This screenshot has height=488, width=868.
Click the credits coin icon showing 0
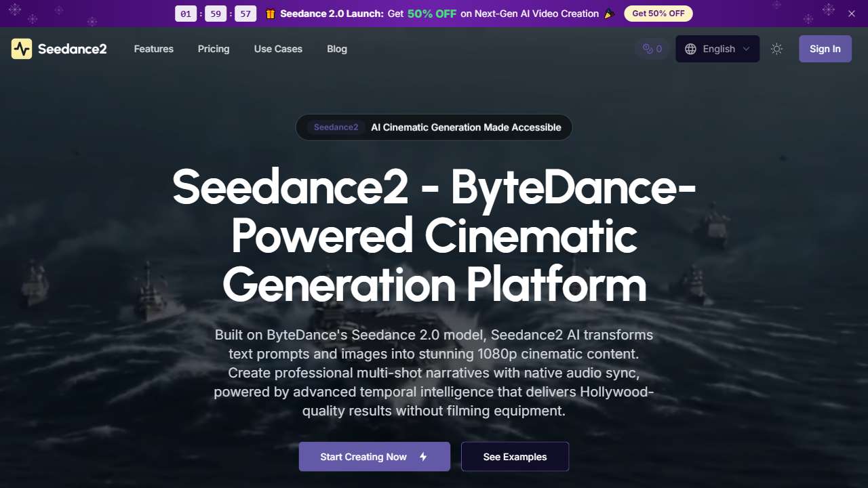[648, 48]
